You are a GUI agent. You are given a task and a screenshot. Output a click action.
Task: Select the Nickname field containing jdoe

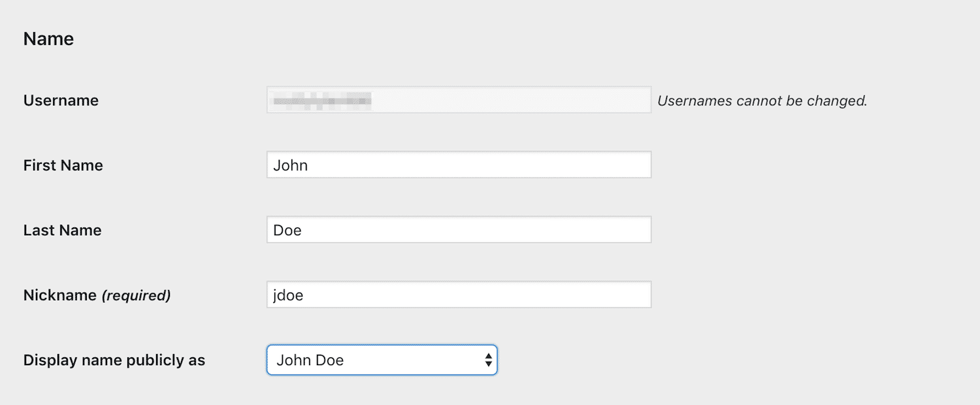457,295
